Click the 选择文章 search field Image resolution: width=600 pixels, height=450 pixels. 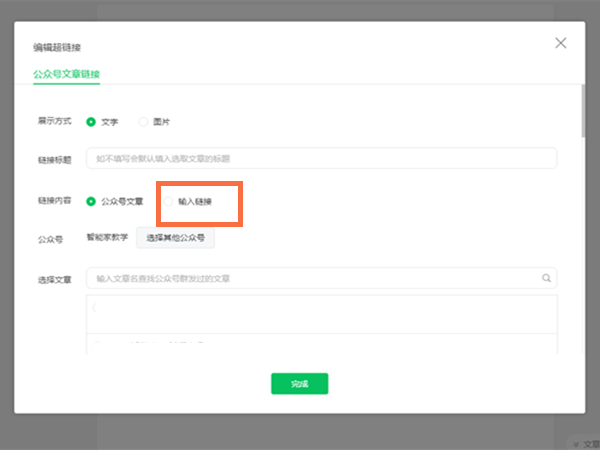321,278
